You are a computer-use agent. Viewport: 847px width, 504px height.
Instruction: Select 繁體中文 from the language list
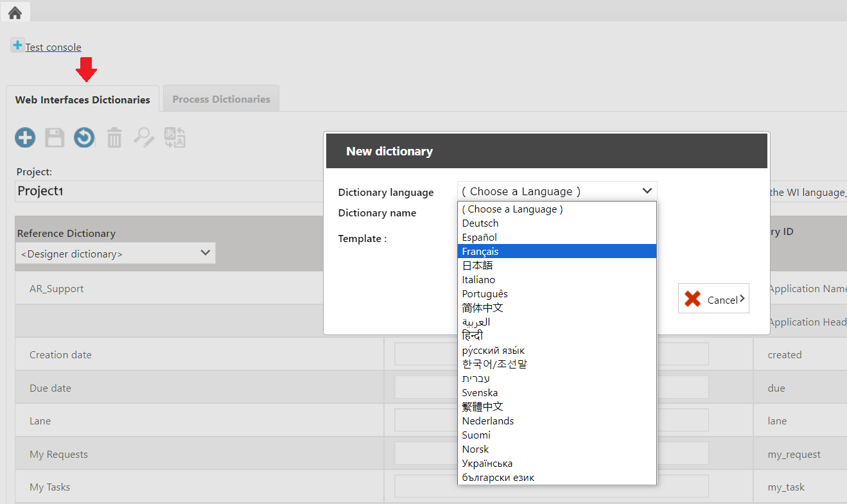pos(557,407)
